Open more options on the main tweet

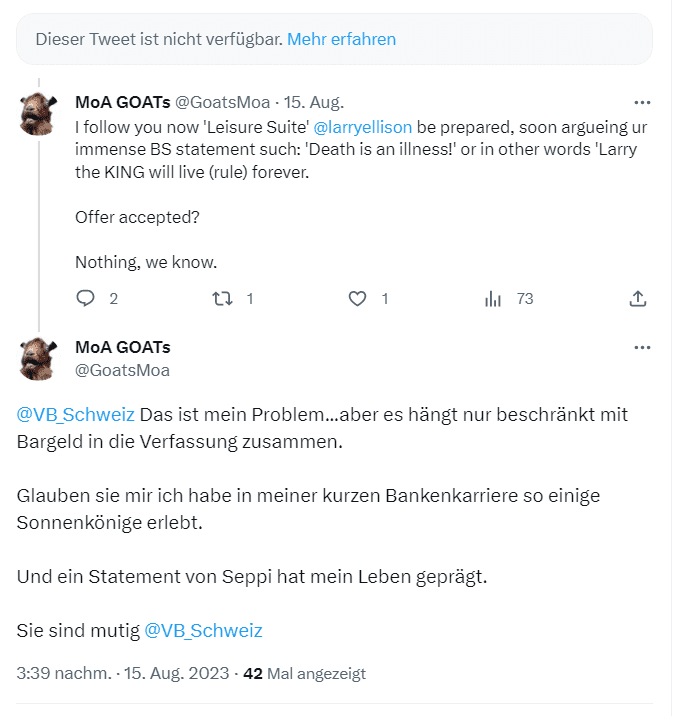(x=643, y=347)
